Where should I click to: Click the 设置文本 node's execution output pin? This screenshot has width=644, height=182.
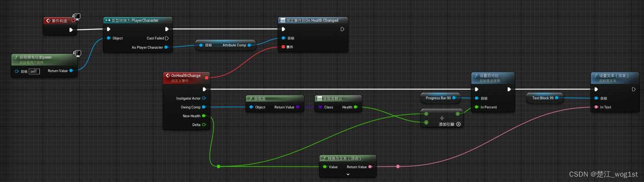[634, 89]
